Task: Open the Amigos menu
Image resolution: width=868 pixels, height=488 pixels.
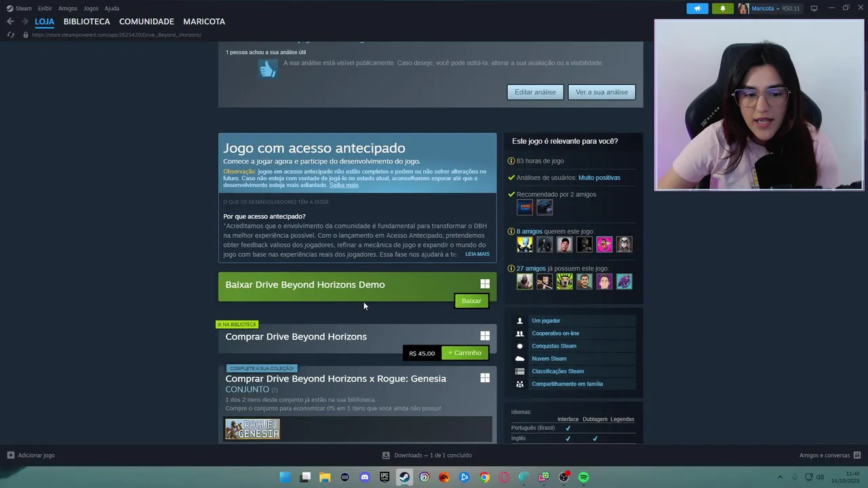Action: click(x=68, y=8)
